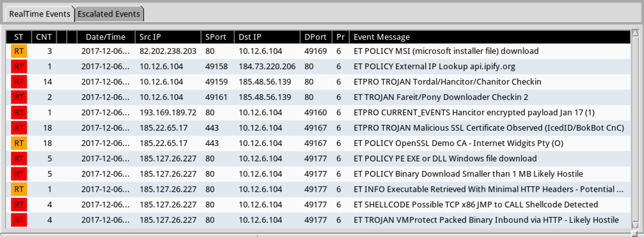Screen dimensions: 644x237
Task: Click red RT status of Fareit/Pony Downloader event
Action: click(x=19, y=97)
